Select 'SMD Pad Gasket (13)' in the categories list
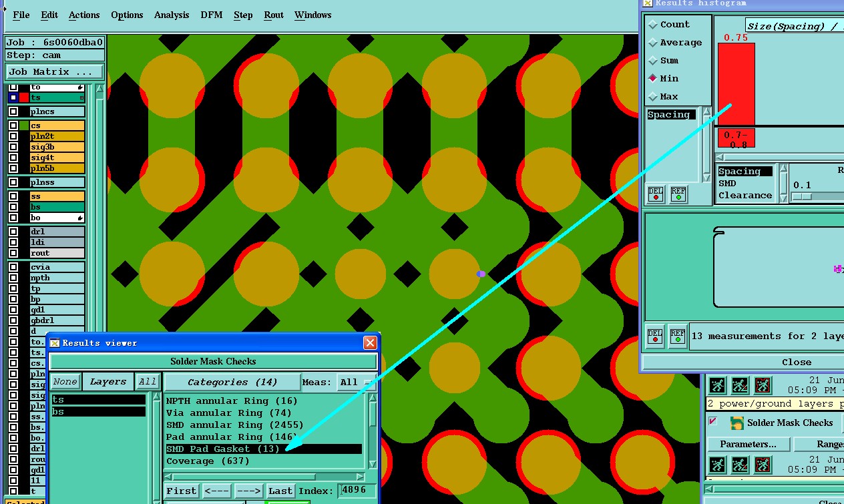Viewport: 844px width, 504px height. (x=264, y=449)
